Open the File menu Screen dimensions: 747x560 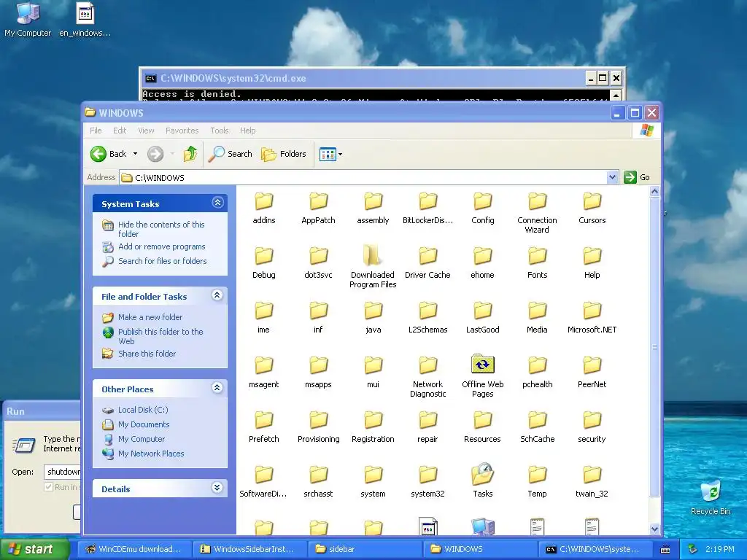pos(96,131)
